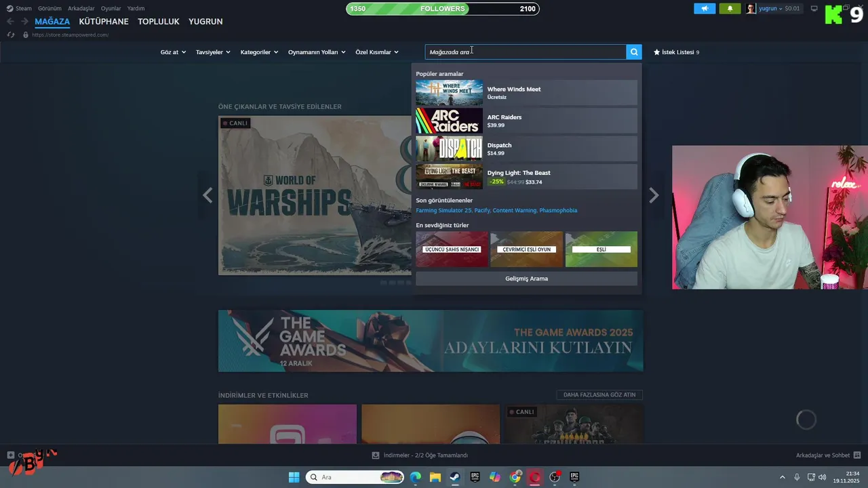Open the Windows Start menu

[294, 477]
